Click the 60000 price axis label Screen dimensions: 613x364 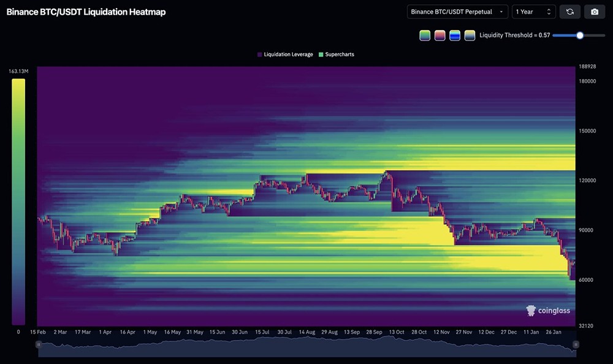[585, 280]
